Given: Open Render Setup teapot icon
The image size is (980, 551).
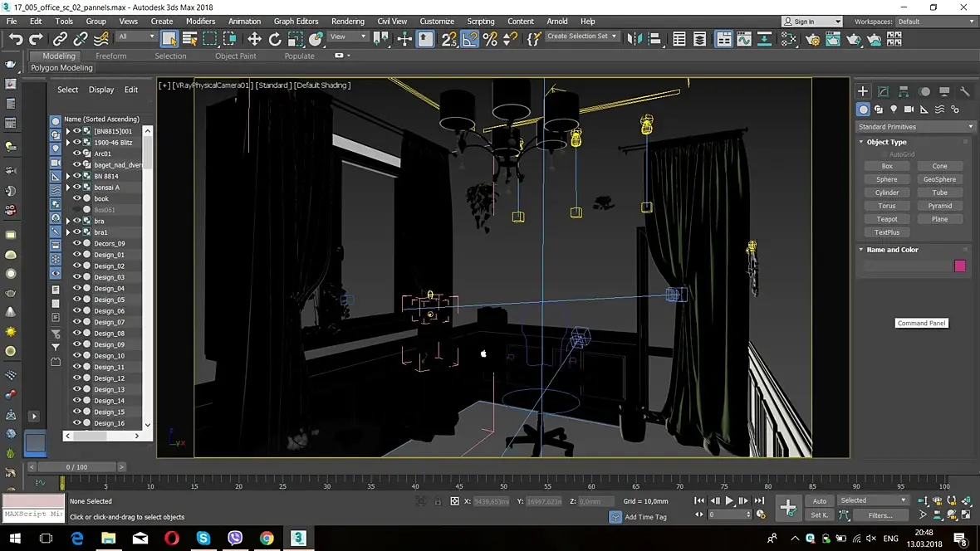Looking at the screenshot, I should [812, 39].
